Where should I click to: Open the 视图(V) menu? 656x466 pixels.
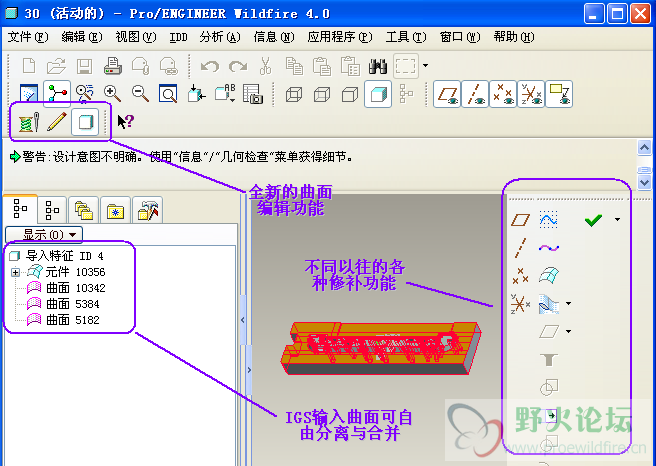[x=136, y=37]
